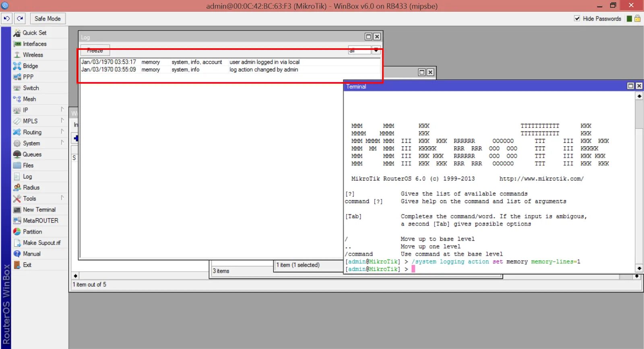This screenshot has height=349, width=644.
Task: Open the Wireless menu icon
Action: 17,55
